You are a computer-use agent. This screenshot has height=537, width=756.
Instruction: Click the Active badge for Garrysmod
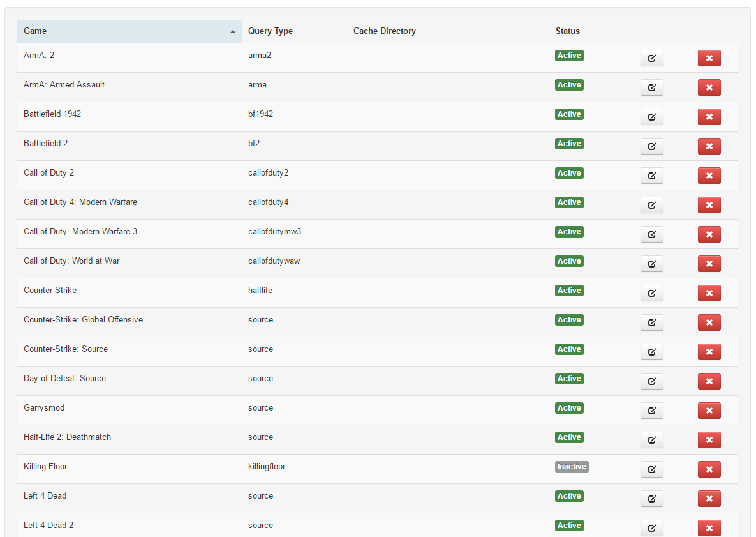tap(570, 408)
